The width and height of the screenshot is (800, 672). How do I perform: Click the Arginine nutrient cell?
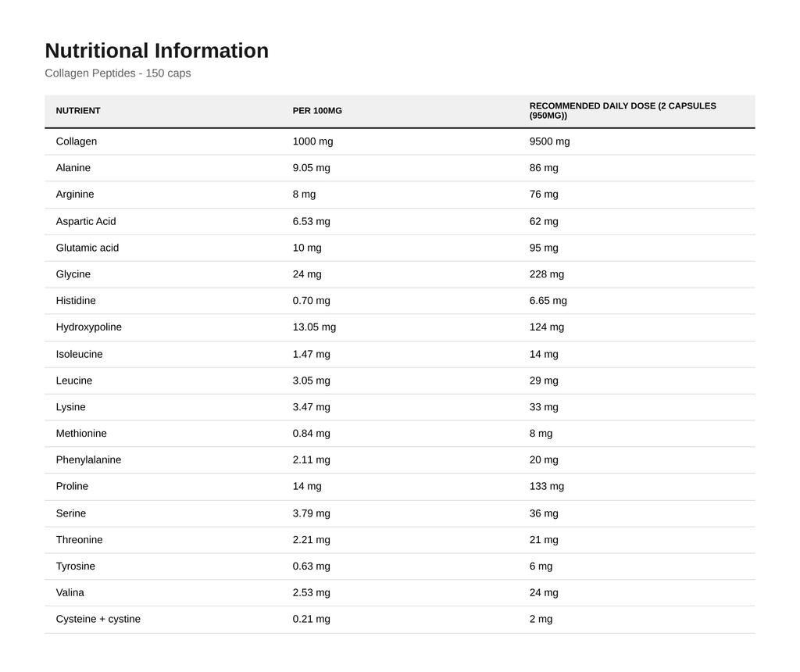tap(75, 195)
